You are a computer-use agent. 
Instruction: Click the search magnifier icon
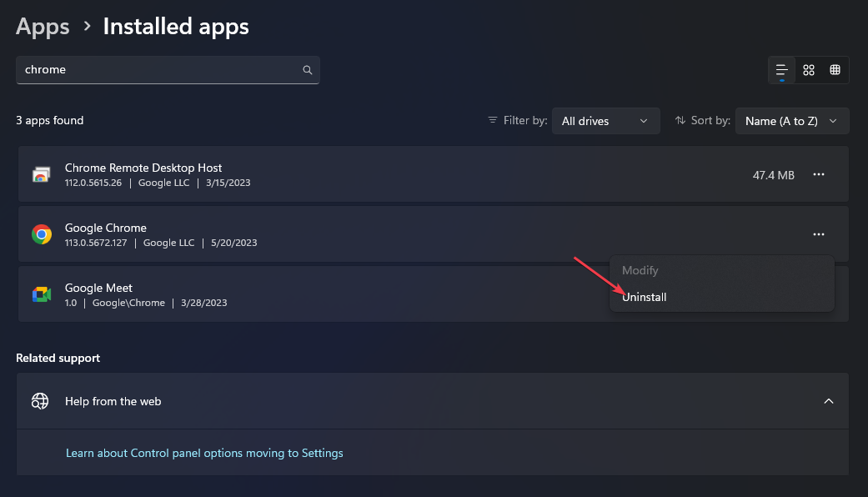click(307, 70)
